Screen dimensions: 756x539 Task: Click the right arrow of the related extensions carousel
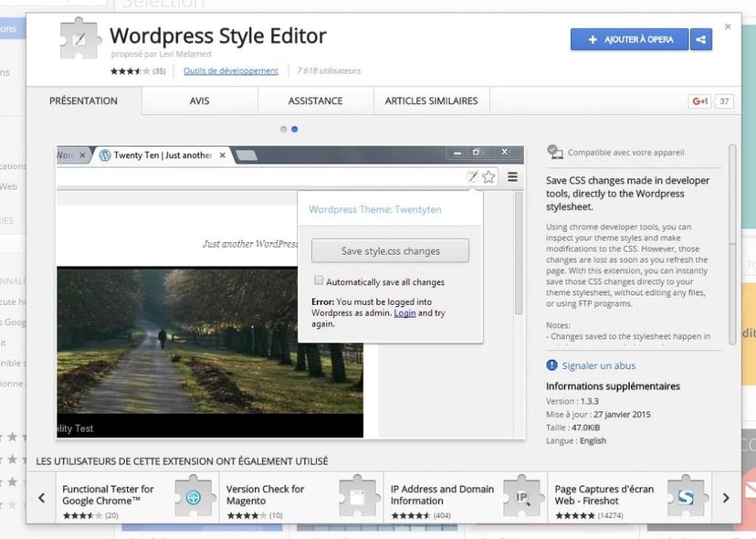727,497
